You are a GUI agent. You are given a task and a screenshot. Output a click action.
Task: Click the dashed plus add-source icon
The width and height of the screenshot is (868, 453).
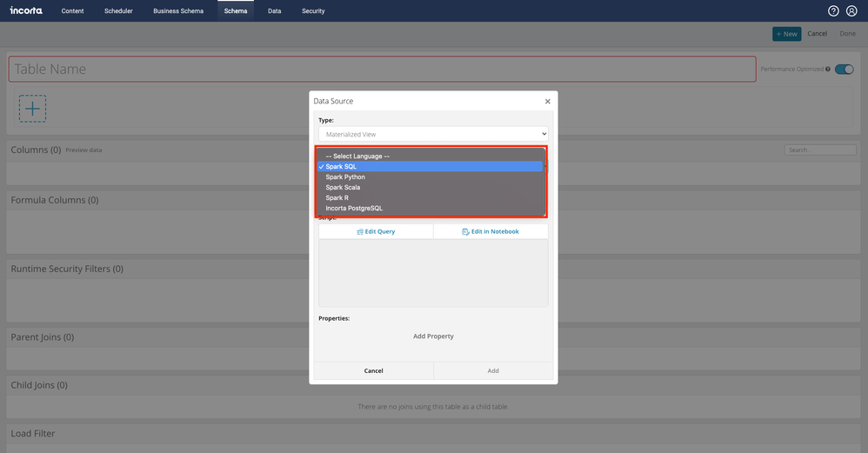click(x=33, y=109)
